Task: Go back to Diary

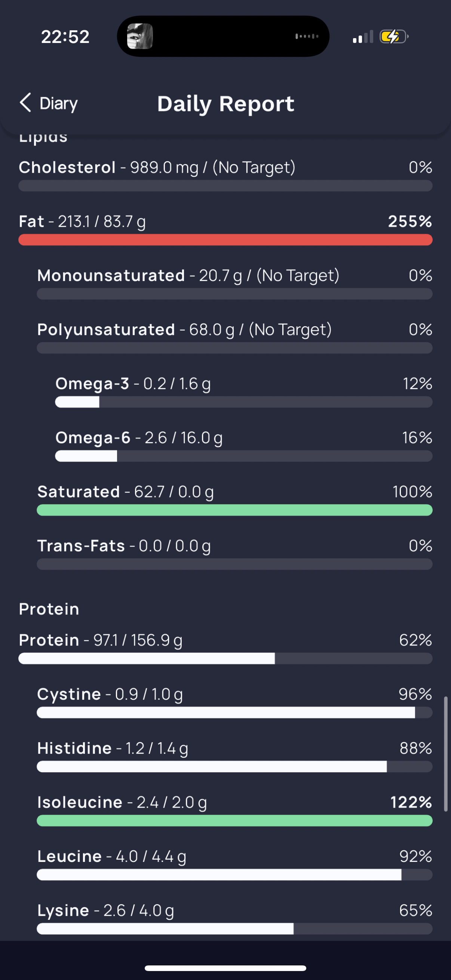Action: click(49, 103)
